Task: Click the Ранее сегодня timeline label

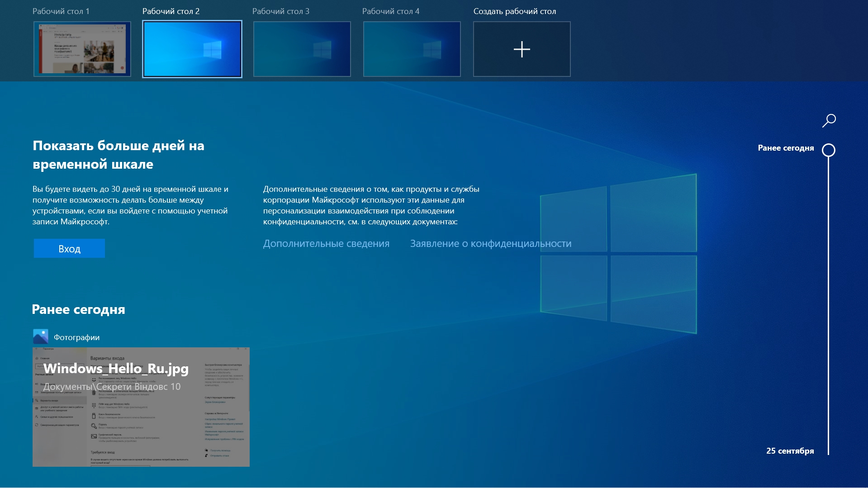Action: [x=786, y=148]
